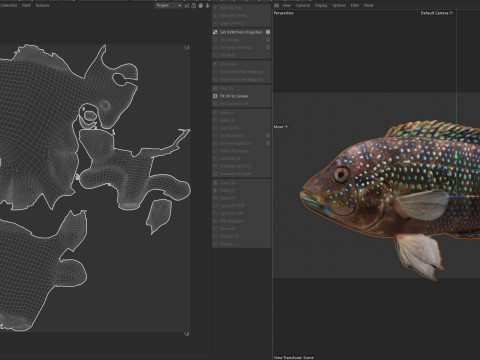
Task: Open UV Rectangularize options gear
Action: (x=268, y=143)
